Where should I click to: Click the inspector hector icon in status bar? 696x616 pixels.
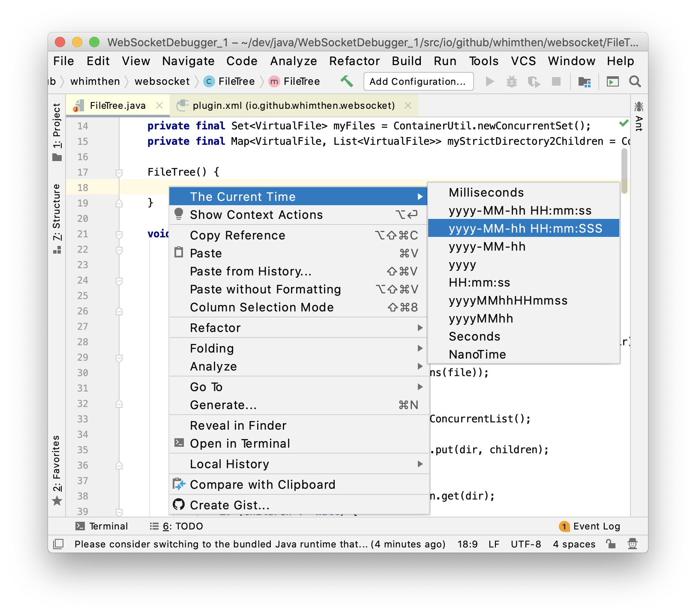tap(633, 544)
